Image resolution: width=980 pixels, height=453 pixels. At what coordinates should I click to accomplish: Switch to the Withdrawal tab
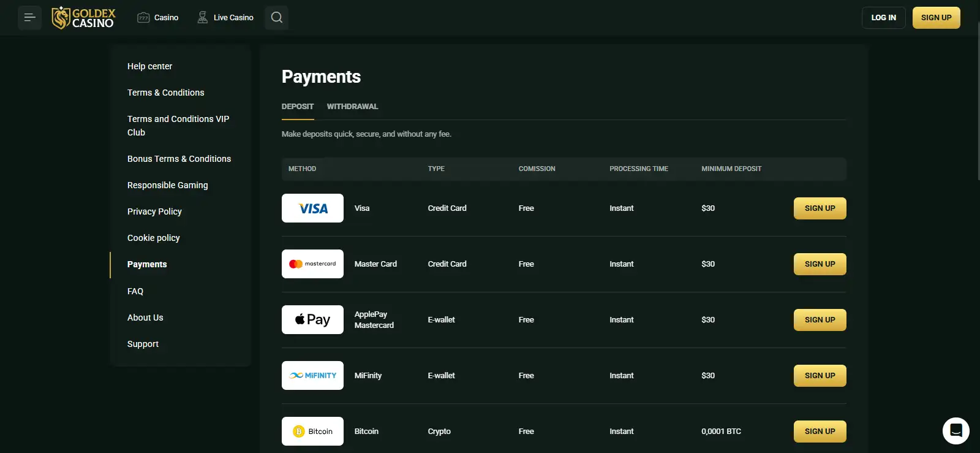352,107
